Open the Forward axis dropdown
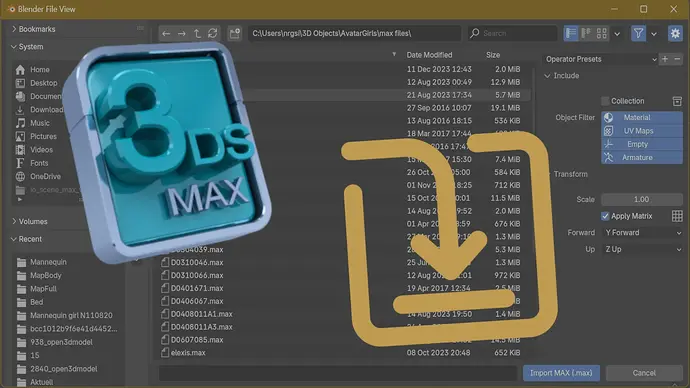The image size is (690, 388). pos(642,233)
